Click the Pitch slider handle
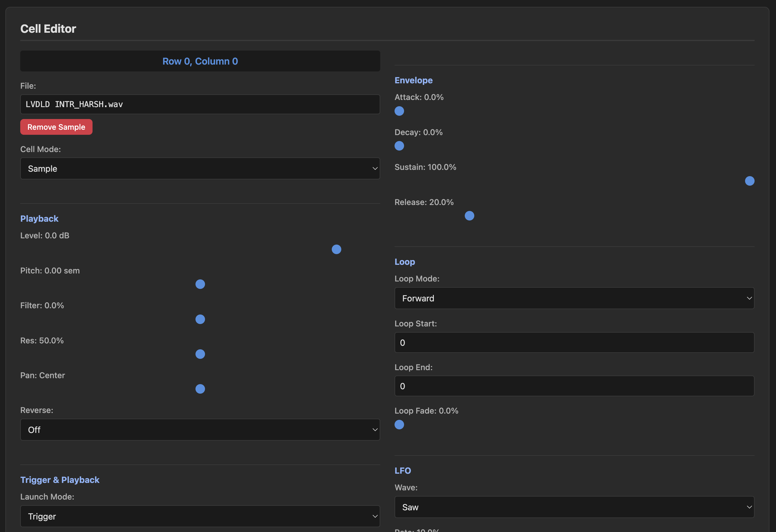Image resolution: width=776 pixels, height=532 pixels. click(200, 284)
